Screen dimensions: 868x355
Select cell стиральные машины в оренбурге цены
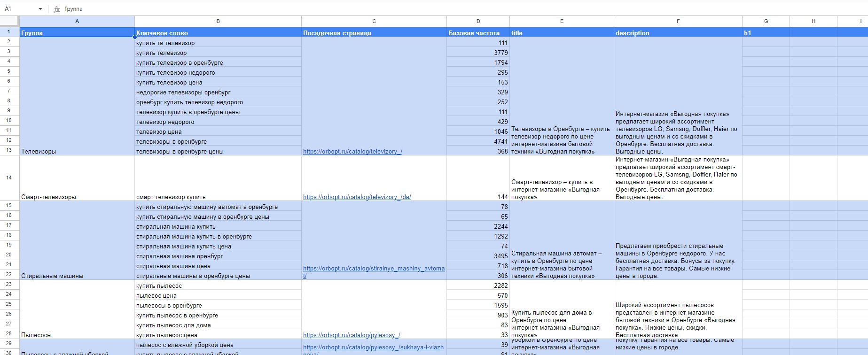point(218,276)
